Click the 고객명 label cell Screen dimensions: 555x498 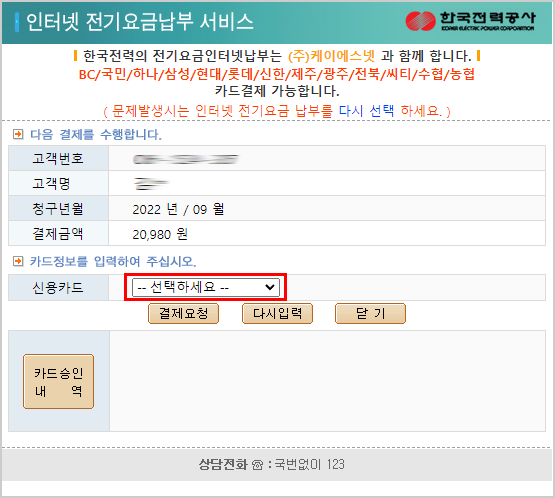tap(58, 183)
